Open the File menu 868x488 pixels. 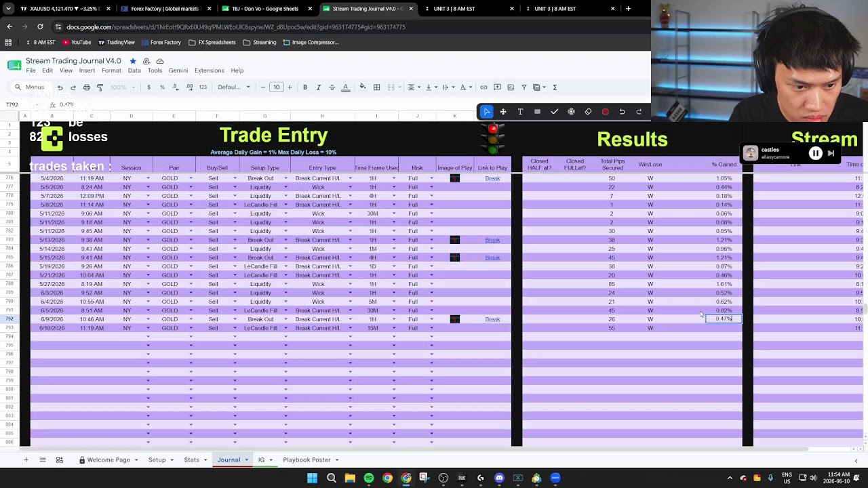coord(31,70)
